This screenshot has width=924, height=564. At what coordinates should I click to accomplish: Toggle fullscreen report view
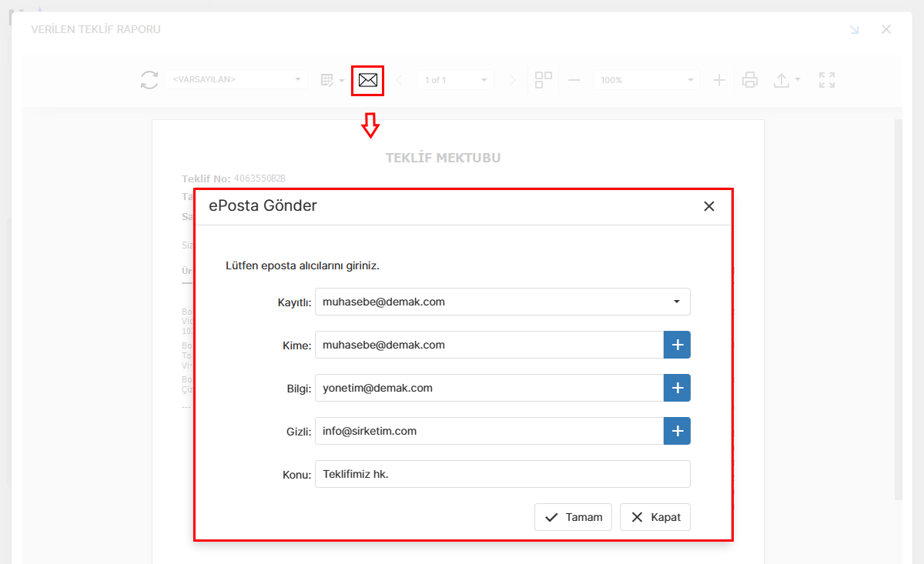click(x=827, y=80)
